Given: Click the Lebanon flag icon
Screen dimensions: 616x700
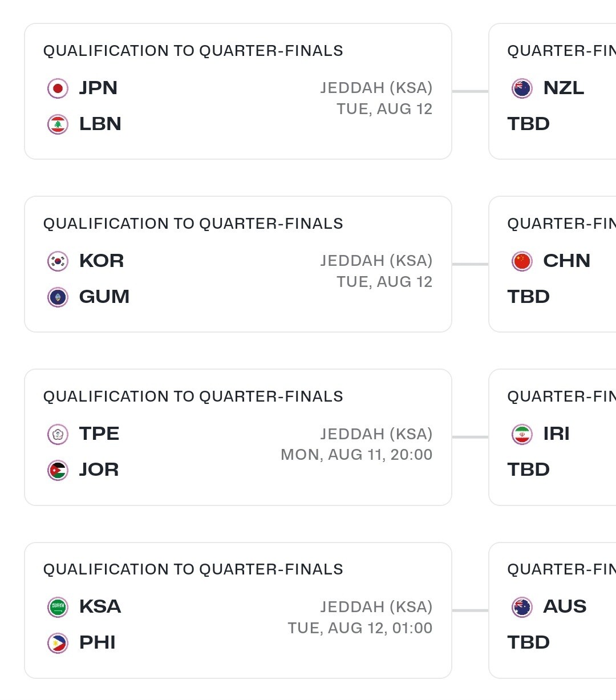Looking at the screenshot, I should pyautogui.click(x=58, y=124).
